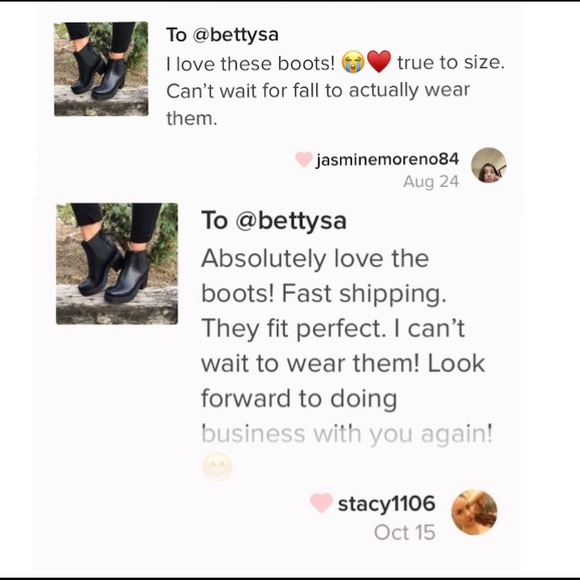This screenshot has width=580, height=580.
Task: Open the jasminemoreno84 username link
Action: (x=387, y=159)
